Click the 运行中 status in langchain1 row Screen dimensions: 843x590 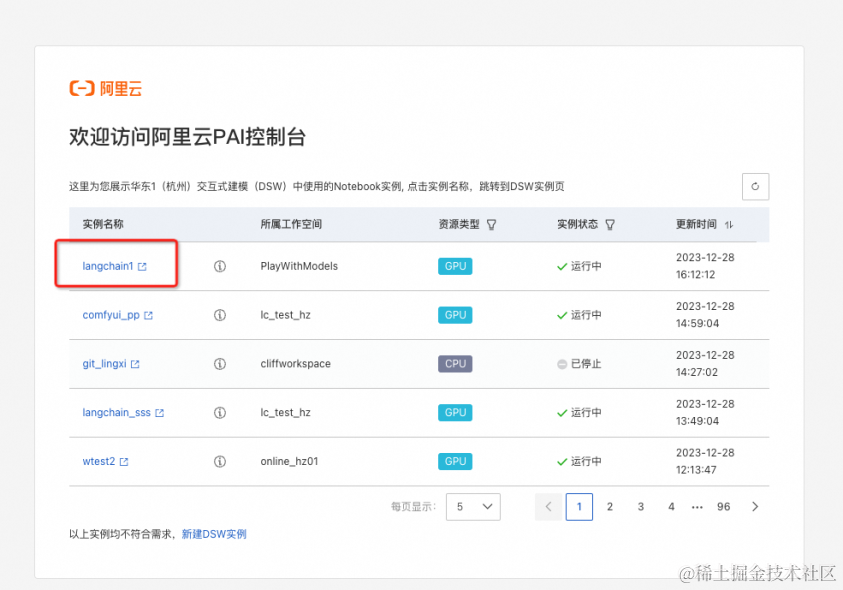[579, 266]
